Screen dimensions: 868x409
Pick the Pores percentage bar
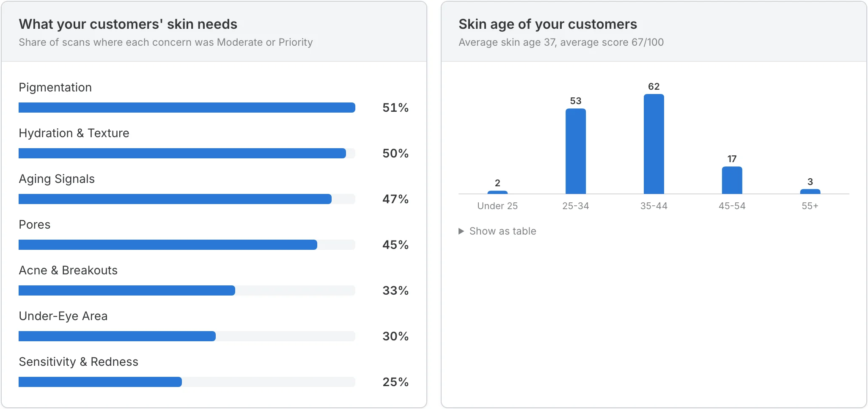187,245
